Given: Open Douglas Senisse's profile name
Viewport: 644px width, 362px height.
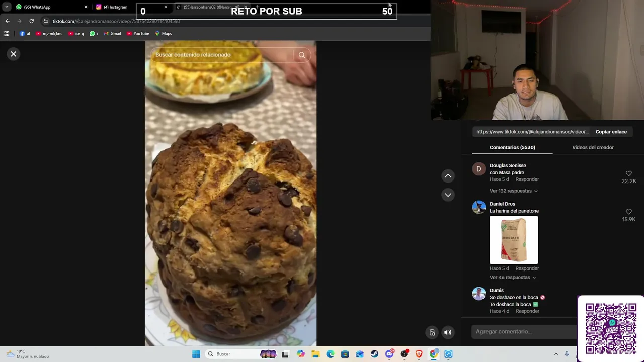Looking at the screenshot, I should [508, 165].
